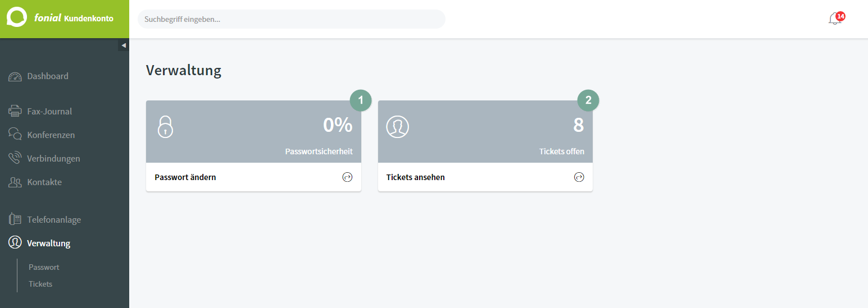The width and height of the screenshot is (868, 308).
Task: Click the Verbindungen phone icon
Action: tap(15, 158)
